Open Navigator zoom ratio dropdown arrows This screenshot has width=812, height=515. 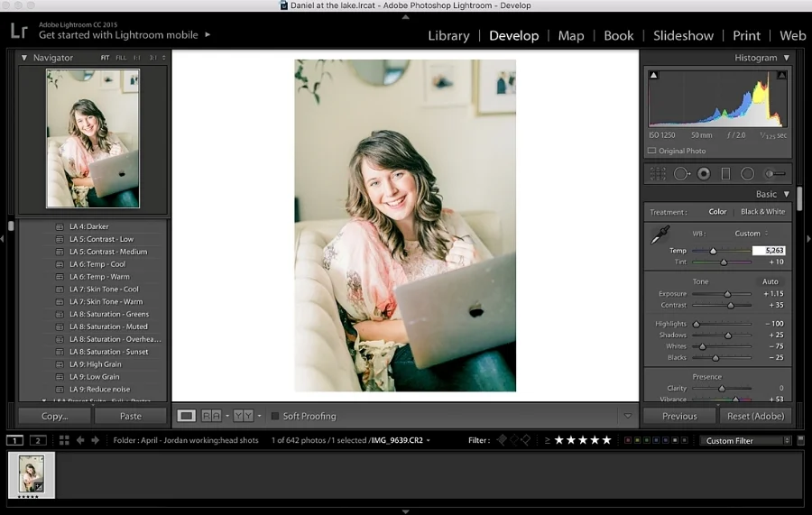(x=163, y=58)
